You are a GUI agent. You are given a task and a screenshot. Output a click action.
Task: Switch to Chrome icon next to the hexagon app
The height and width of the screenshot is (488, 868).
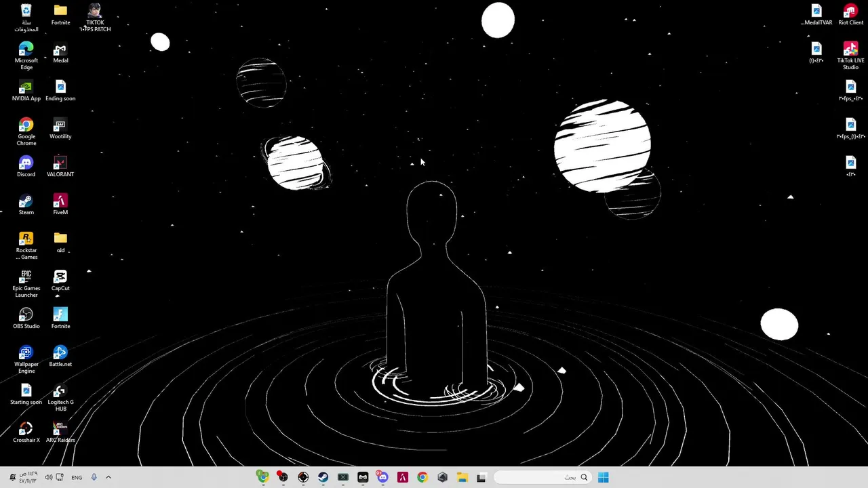422,477
